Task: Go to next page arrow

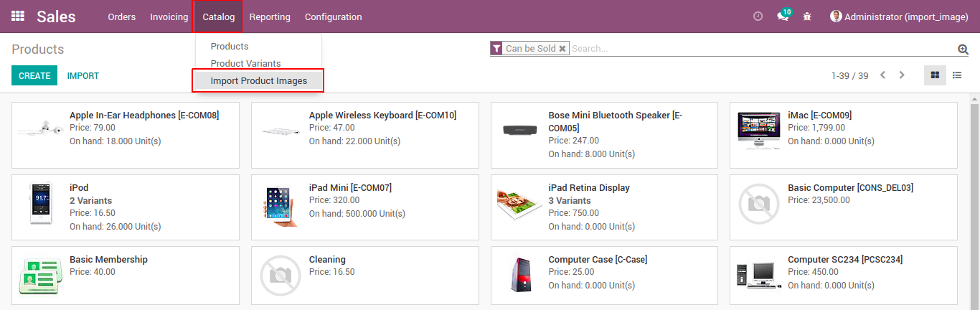Action: (902, 75)
